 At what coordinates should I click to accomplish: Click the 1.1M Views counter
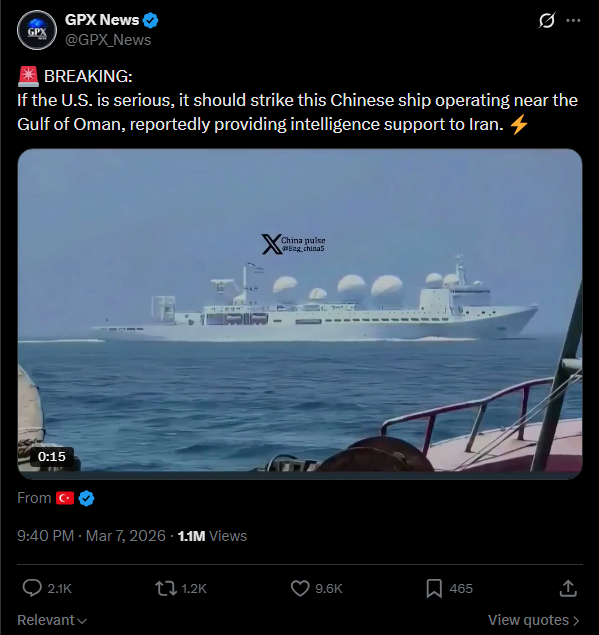(x=212, y=536)
